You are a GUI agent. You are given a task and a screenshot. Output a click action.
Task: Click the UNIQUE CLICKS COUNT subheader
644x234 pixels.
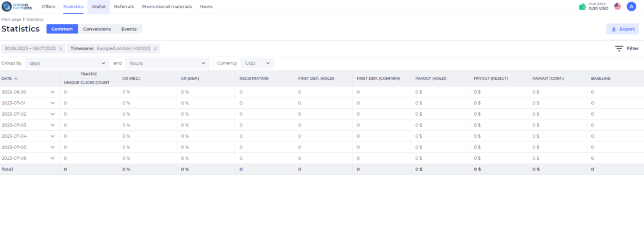tap(87, 82)
